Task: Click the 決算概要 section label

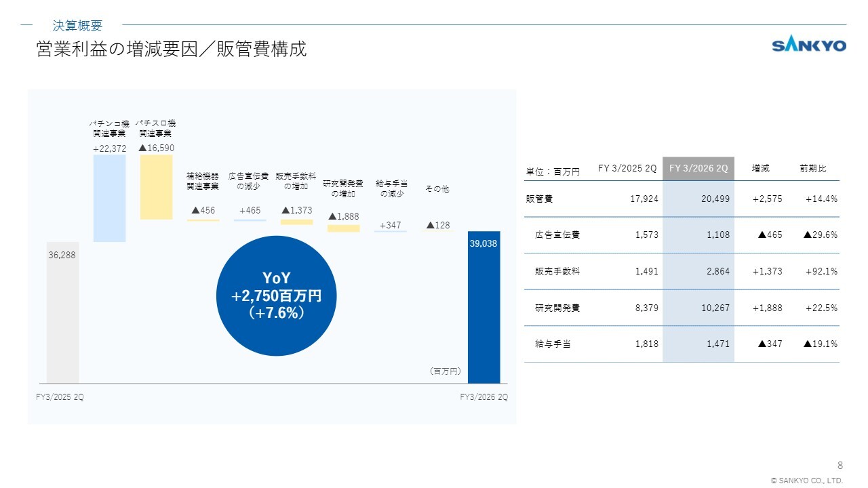Action: [77, 26]
